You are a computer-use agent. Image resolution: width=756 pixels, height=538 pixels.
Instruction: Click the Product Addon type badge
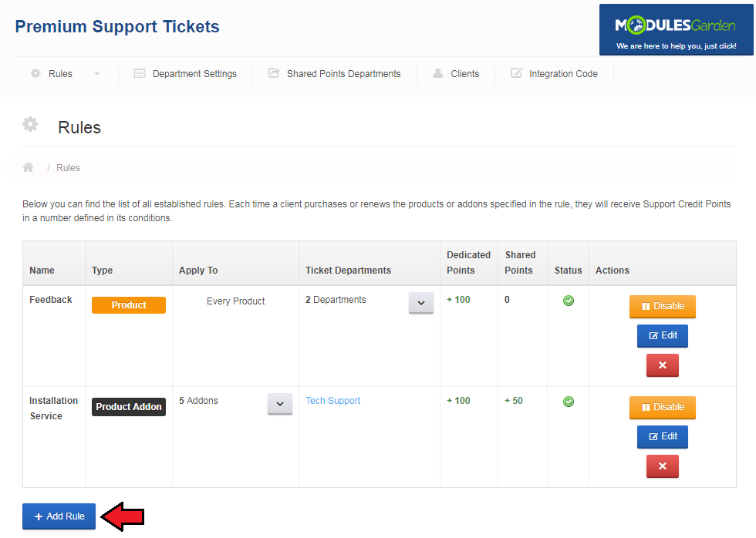point(129,407)
